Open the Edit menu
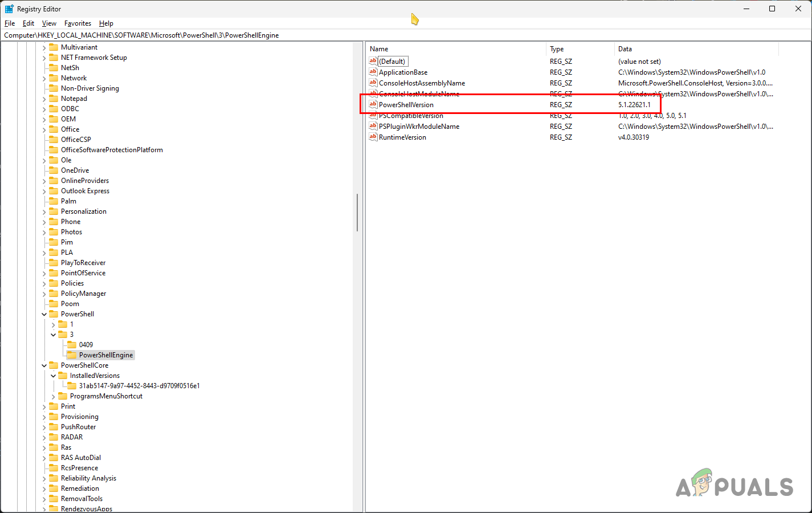 28,23
